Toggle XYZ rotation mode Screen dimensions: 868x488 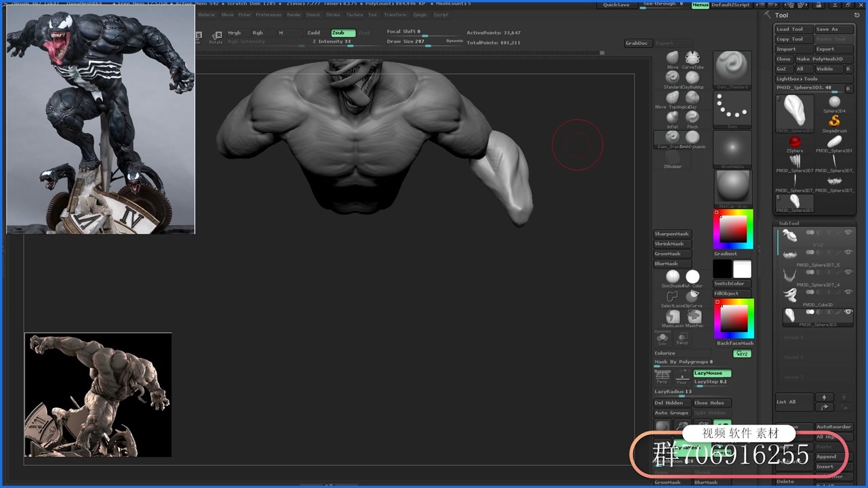point(743,354)
